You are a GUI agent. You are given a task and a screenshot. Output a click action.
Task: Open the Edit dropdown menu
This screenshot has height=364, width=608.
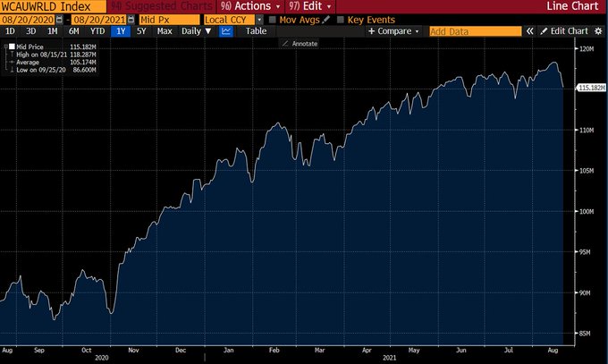tap(310, 6)
